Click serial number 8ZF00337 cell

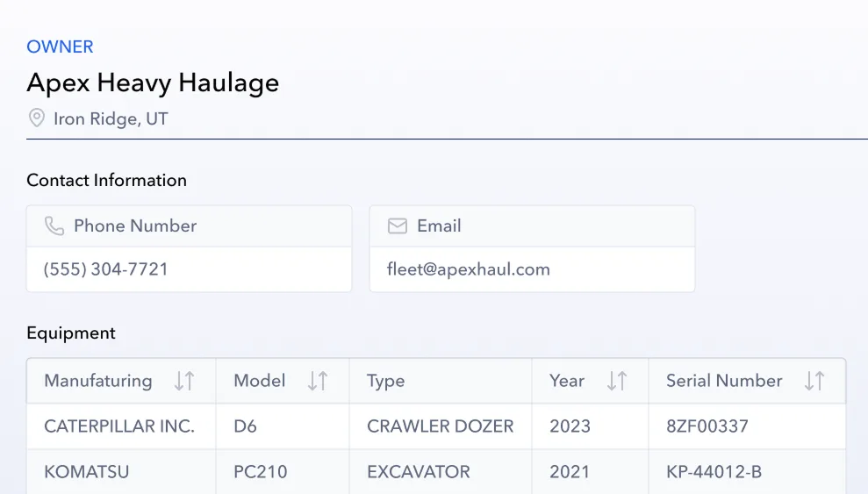tap(707, 426)
